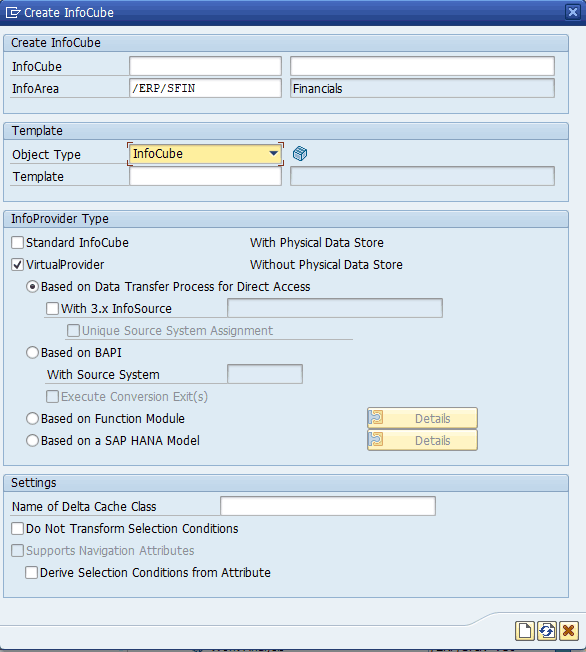Image resolution: width=586 pixels, height=652 pixels.
Task: Enable the Standard InfoCube checkbox
Action: pos(17,242)
